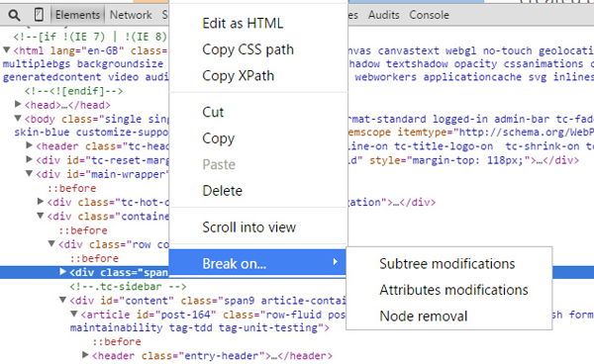
Task: Expand the highlighted div class="span" node
Action: 63,271
